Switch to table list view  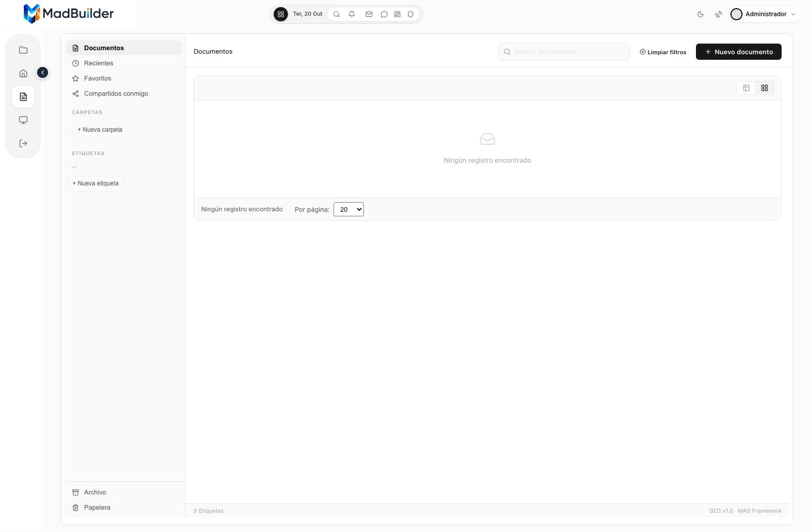point(746,88)
